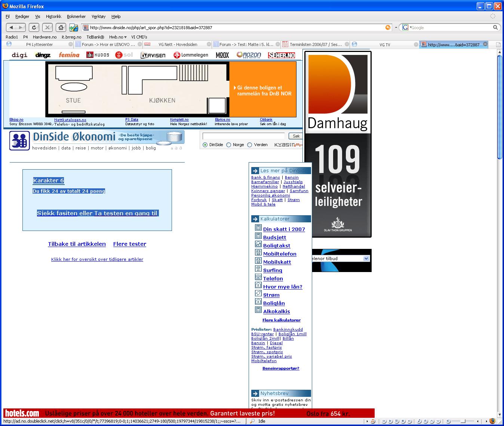Image resolution: width=504 pixels, height=426 pixels.
Task: Open the Flere tester link
Action: (130, 244)
